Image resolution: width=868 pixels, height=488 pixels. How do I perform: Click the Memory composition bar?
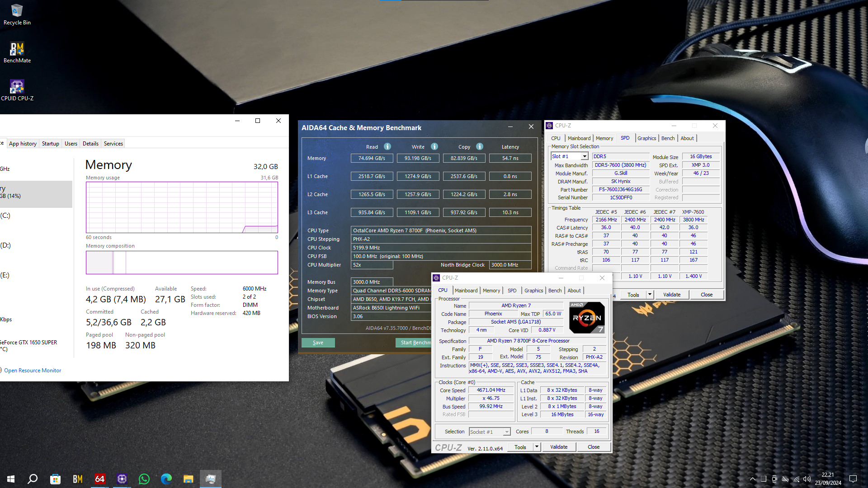(182, 263)
